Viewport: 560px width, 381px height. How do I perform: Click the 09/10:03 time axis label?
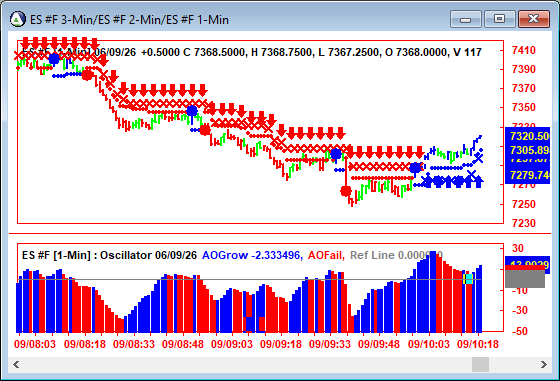[429, 344]
